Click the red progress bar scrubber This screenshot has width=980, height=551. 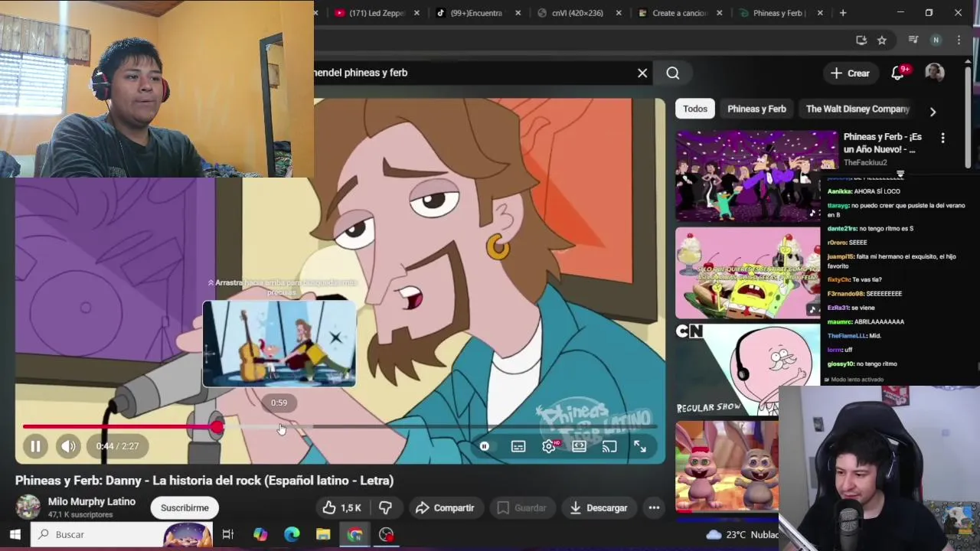[x=217, y=427]
